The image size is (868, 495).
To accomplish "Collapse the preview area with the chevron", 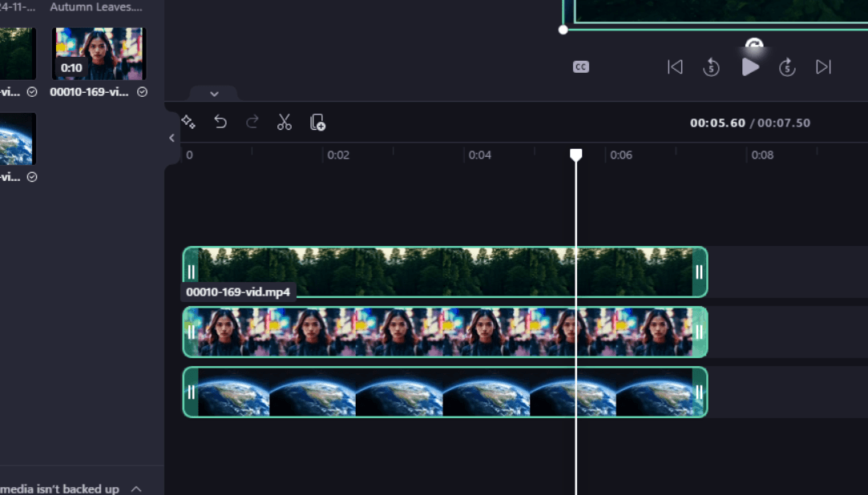I will click(x=214, y=94).
